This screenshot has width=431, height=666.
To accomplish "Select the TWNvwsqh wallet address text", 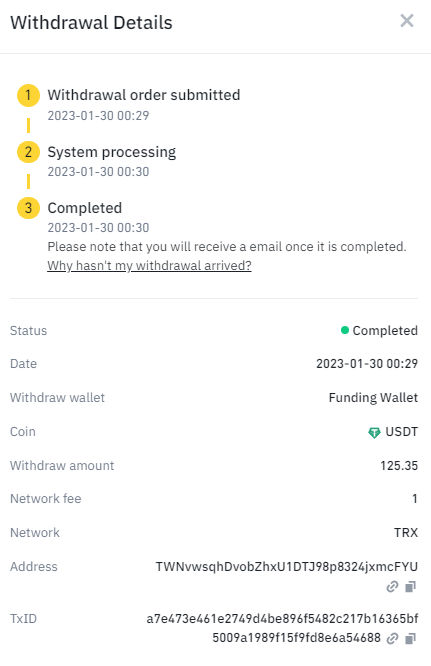I will (x=287, y=567).
